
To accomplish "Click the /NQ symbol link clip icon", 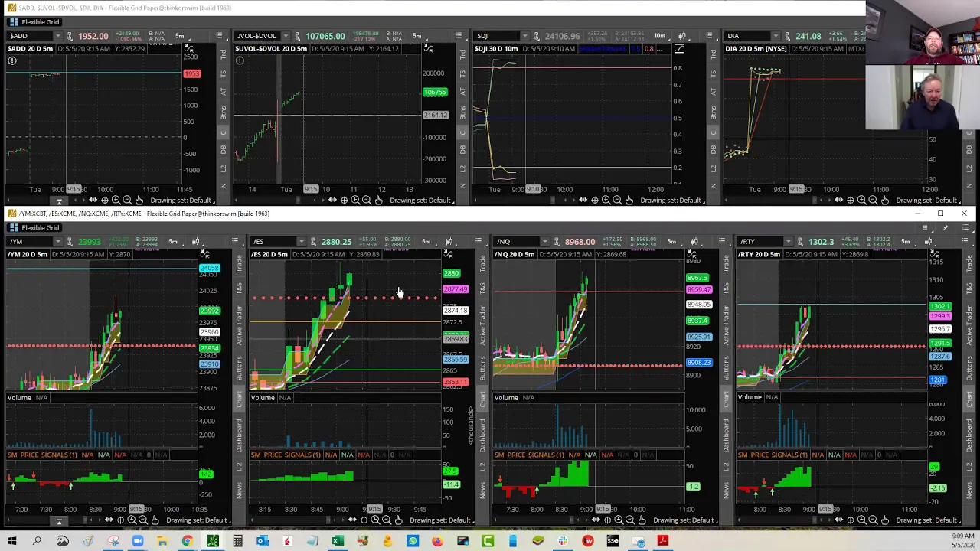I will click(557, 242).
